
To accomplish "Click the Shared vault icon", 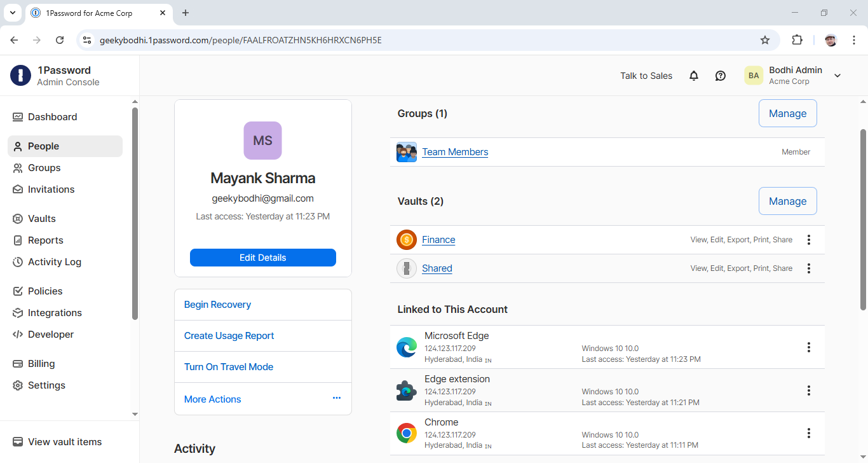I will [407, 268].
